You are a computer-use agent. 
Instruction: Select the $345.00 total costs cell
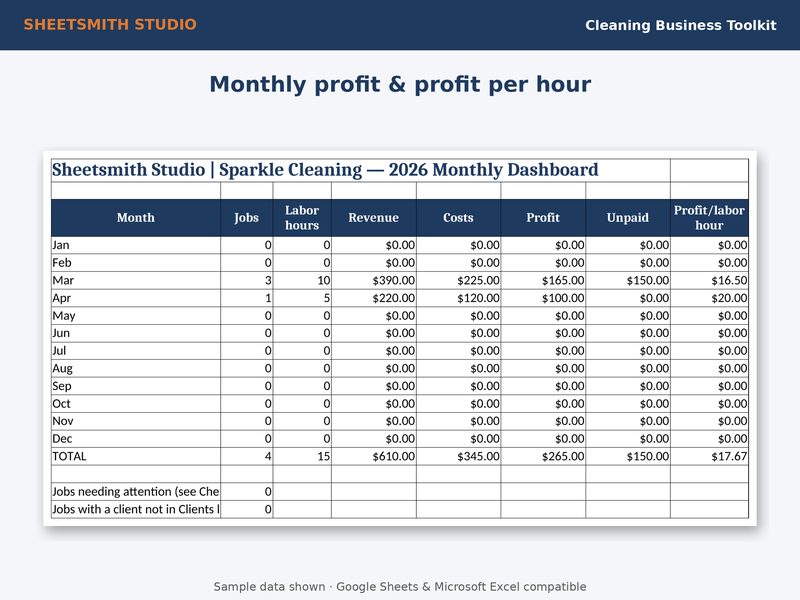coord(458,456)
